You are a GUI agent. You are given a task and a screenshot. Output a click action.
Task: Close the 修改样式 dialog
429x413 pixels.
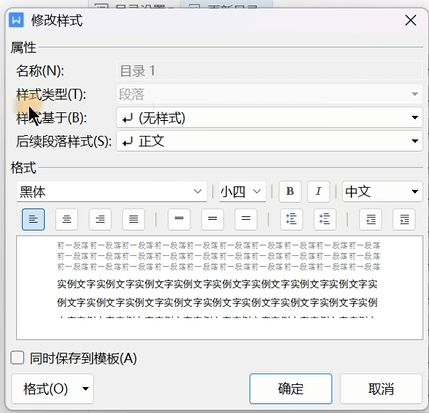411,20
